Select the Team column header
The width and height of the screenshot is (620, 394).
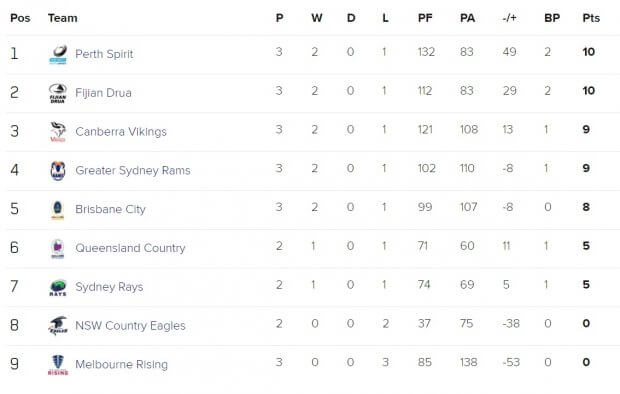click(62, 18)
